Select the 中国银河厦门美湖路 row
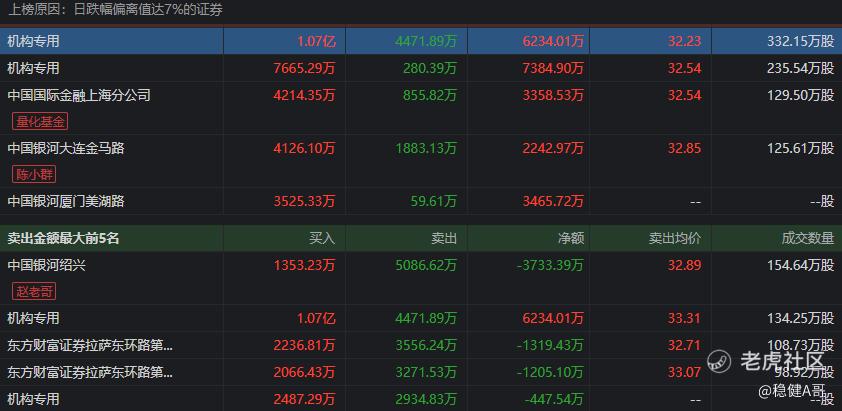This screenshot has height=411, width=842. pos(66,201)
